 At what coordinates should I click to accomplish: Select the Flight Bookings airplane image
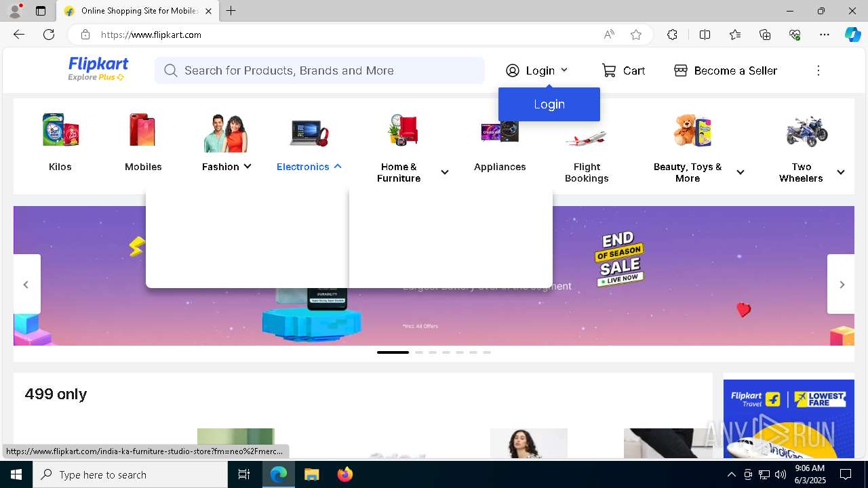coord(586,138)
